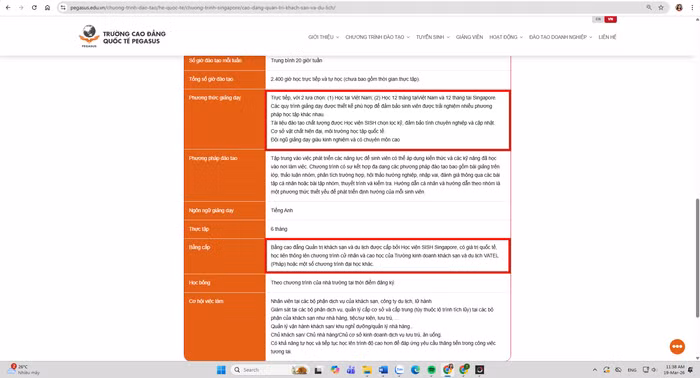Viewport: 700px width, 378px height.
Task: Open the second Chrome profile taskbar icon
Action: [x=464, y=370]
